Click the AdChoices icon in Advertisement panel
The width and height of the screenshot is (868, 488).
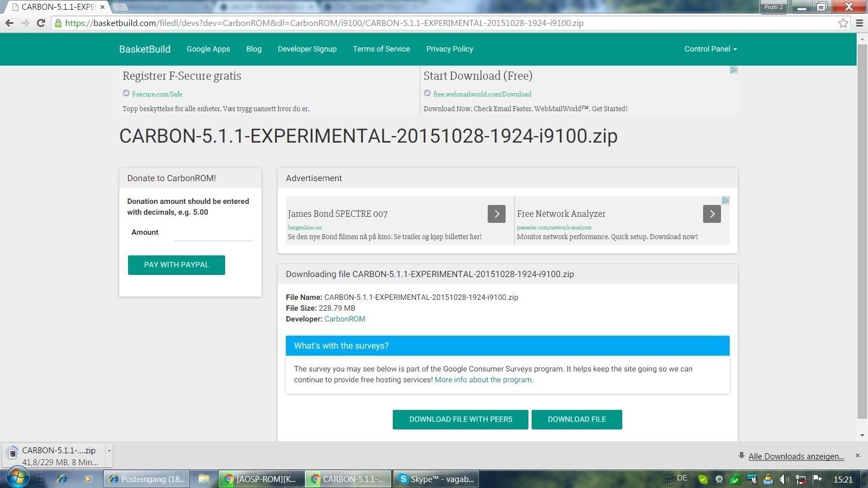point(725,200)
